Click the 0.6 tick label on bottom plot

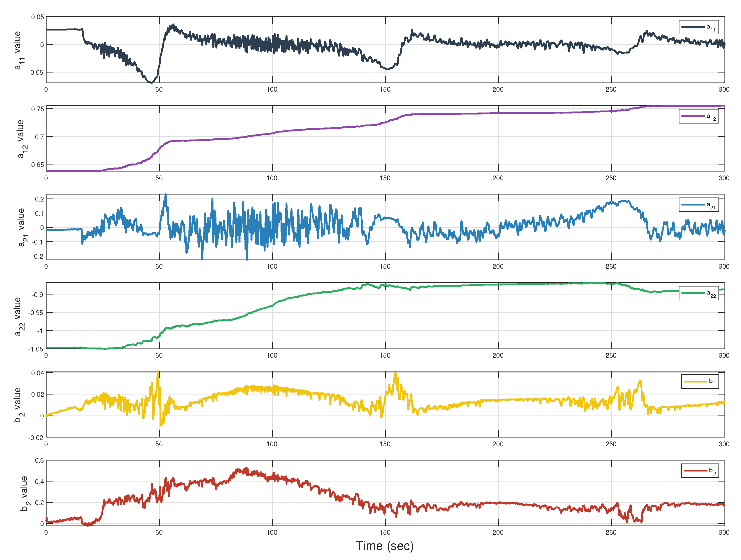pos(39,460)
